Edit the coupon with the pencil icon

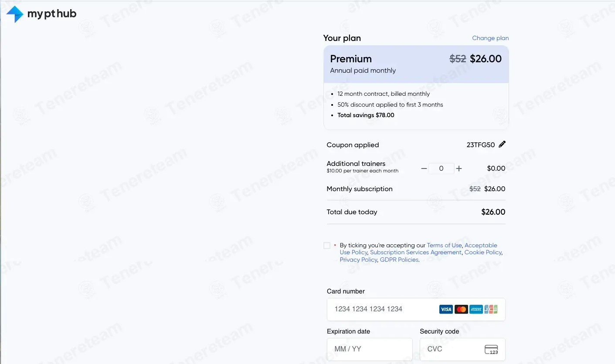[502, 145]
